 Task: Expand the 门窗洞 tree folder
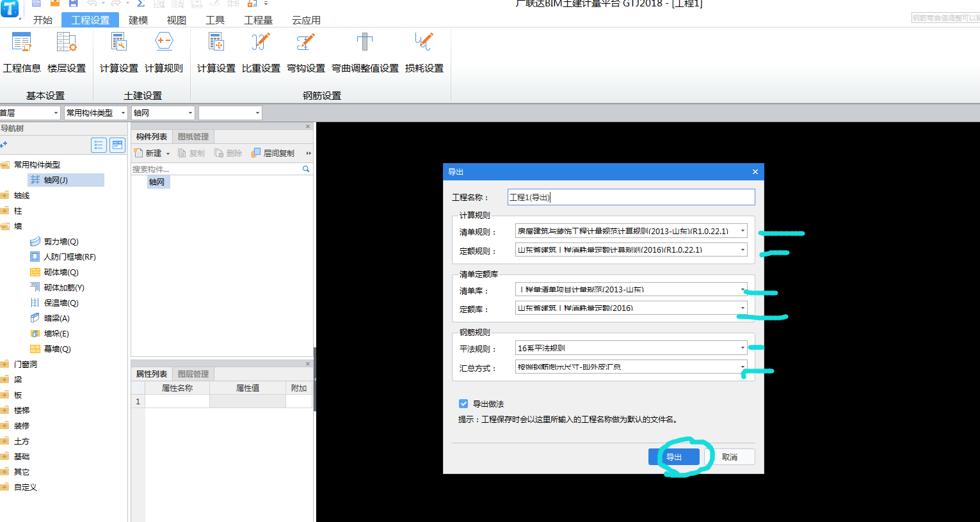(x=5, y=364)
